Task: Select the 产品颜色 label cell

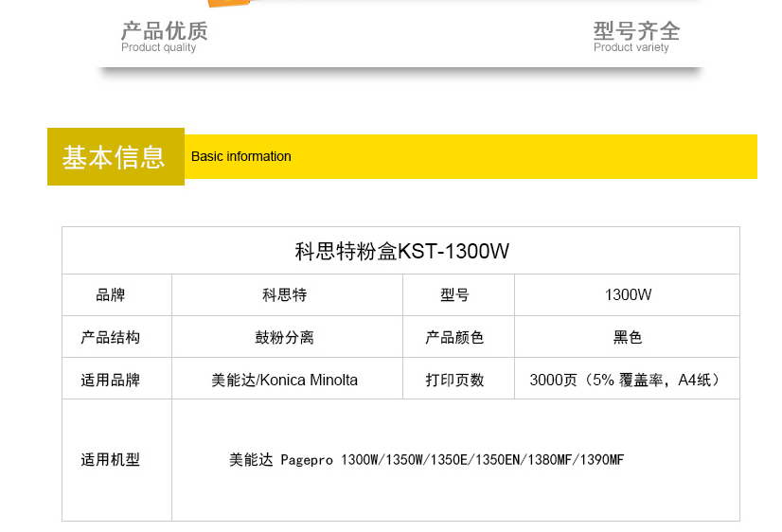Action: tap(458, 337)
